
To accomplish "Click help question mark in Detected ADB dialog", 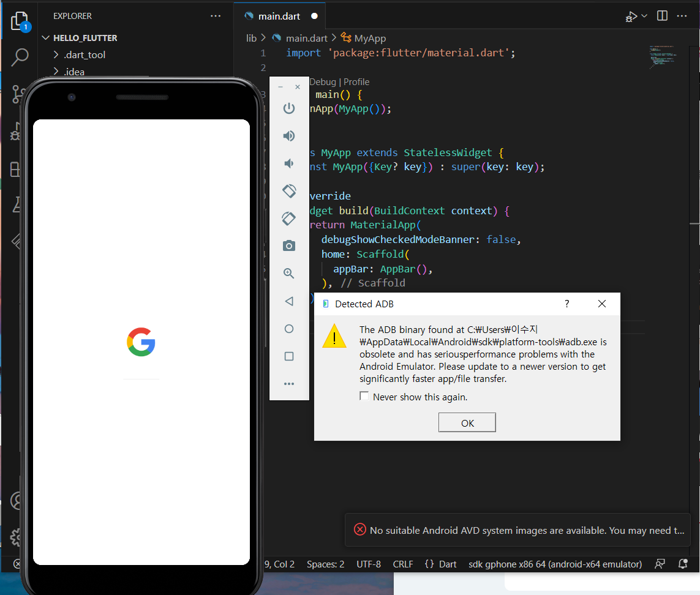I will coord(567,304).
